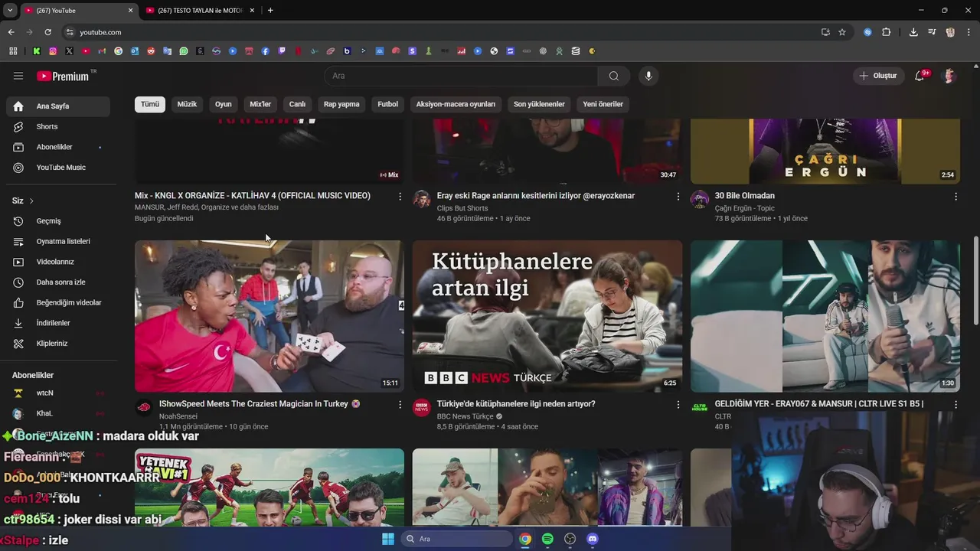Start voice search with the microphone

coord(648,76)
